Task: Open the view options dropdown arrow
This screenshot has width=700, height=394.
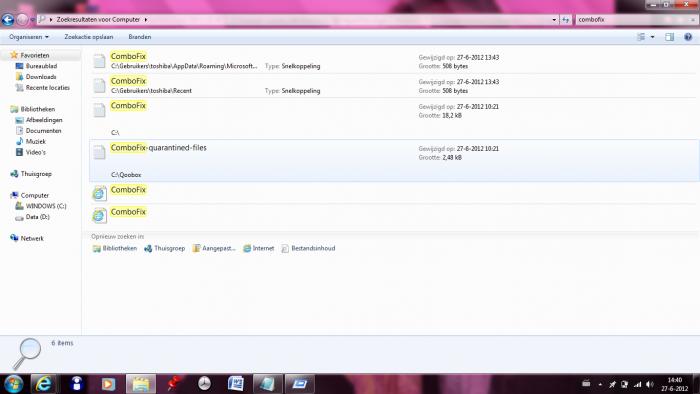Action: coord(652,37)
